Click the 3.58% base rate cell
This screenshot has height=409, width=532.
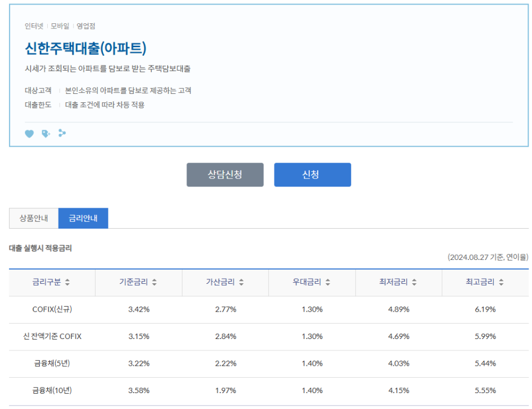point(139,391)
